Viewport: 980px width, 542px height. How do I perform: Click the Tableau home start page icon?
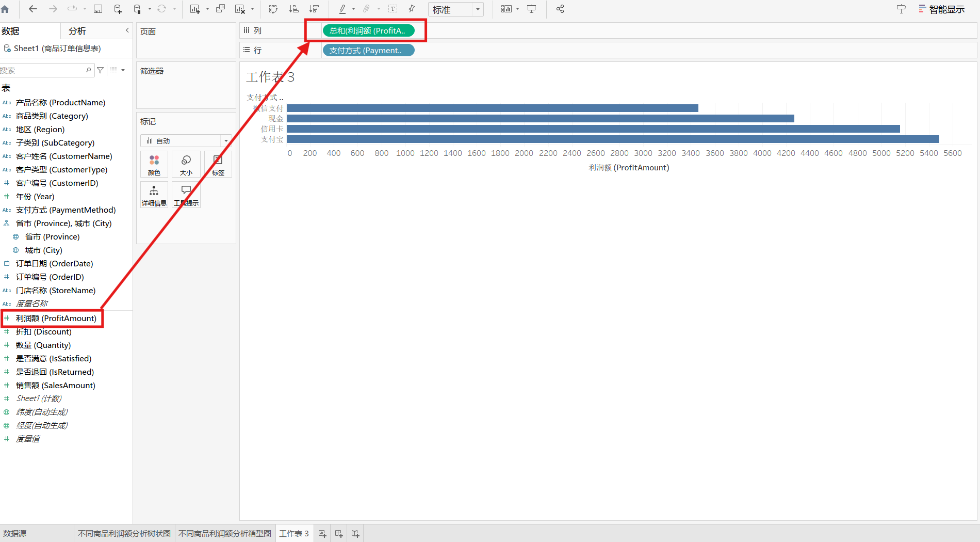point(5,9)
